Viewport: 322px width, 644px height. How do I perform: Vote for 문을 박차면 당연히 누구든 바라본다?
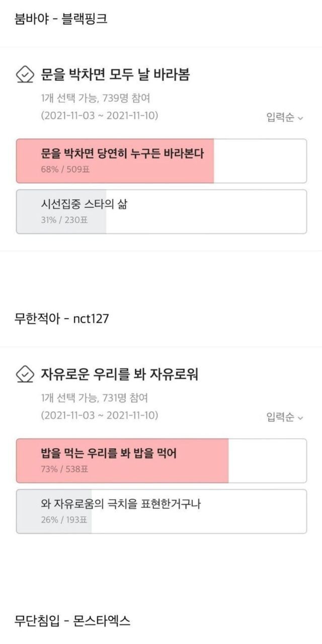pyautogui.click(x=161, y=161)
